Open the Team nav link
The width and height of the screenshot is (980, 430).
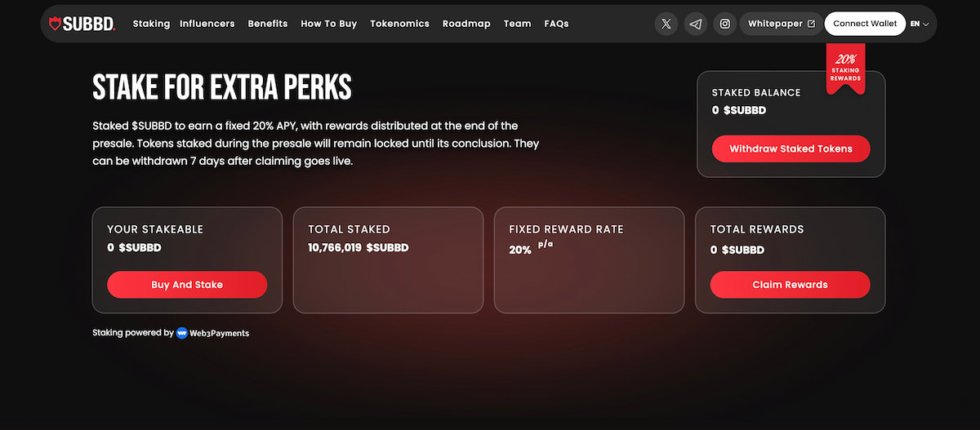coord(517,24)
